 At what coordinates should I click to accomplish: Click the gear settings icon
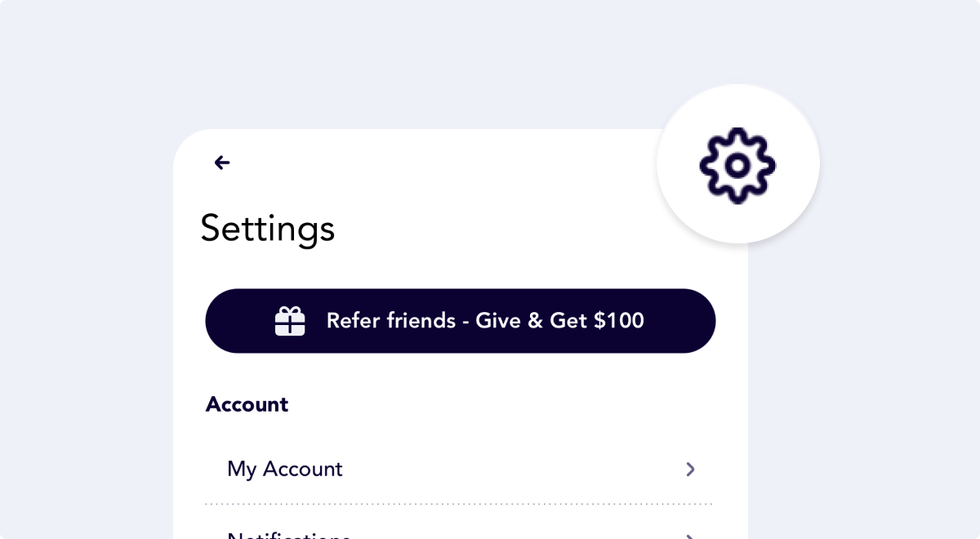[737, 165]
